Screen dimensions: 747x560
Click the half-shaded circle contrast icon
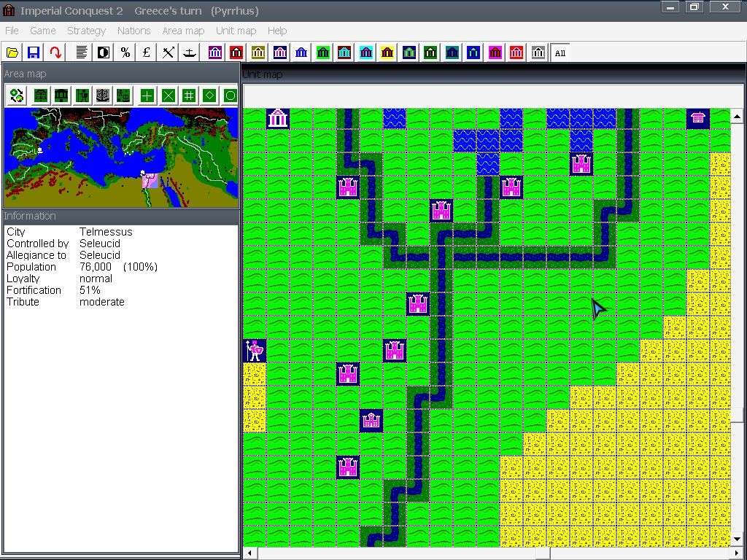coord(104,52)
